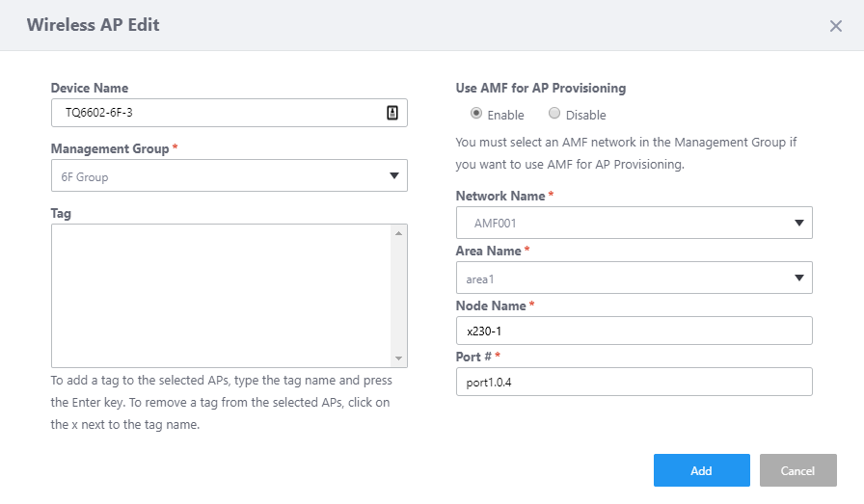Close the Wireless AP Edit dialog
Image resolution: width=864 pixels, height=504 pixels.
pyautogui.click(x=835, y=26)
